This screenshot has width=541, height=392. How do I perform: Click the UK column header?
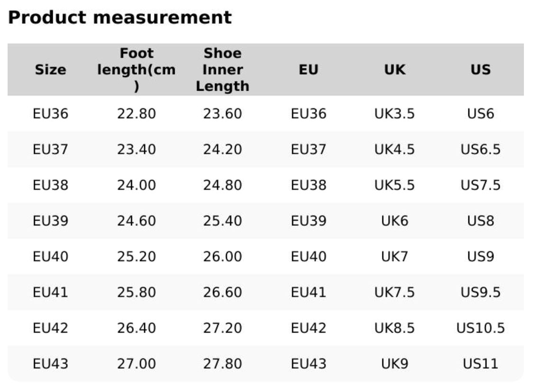pyautogui.click(x=394, y=70)
